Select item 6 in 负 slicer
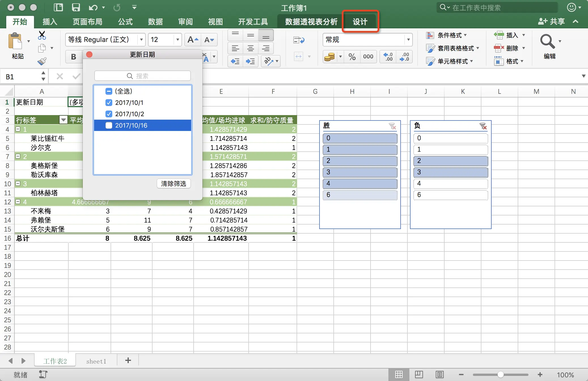Image resolution: width=588 pixels, height=381 pixels. 450,195
